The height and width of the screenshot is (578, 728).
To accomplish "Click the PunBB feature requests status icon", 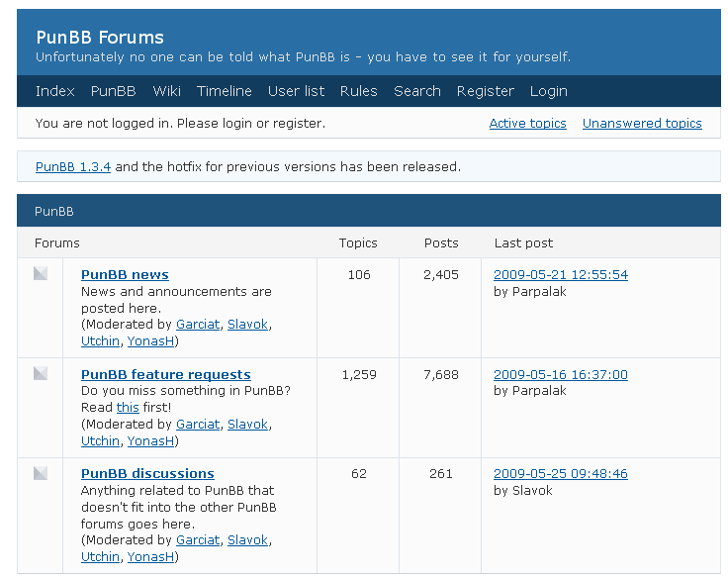I will [41, 373].
